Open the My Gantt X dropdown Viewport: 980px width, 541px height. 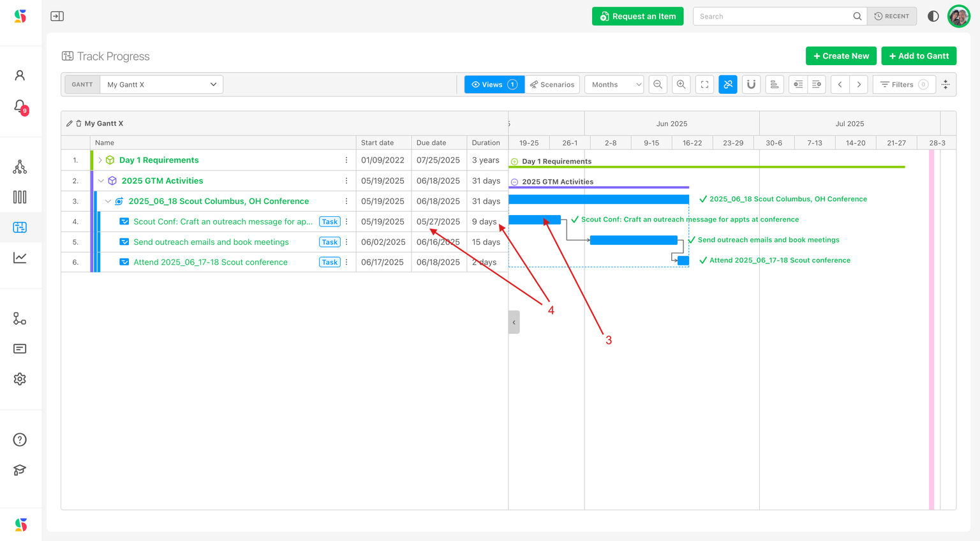coord(161,84)
